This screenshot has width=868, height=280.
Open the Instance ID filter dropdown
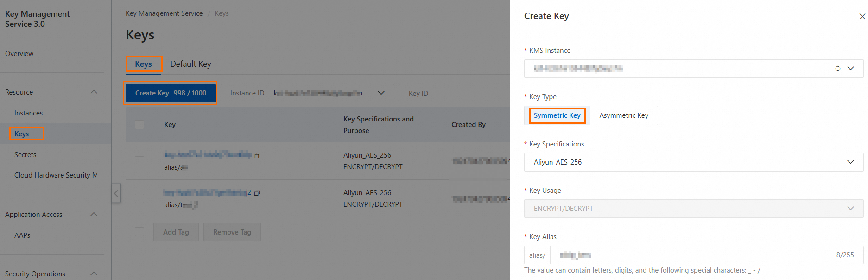pyautogui.click(x=381, y=93)
